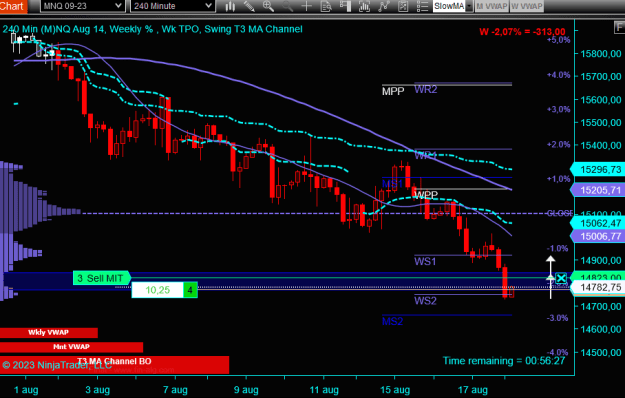Image resolution: width=625 pixels, height=398 pixels.
Task: Click the WR2 pivot label
Action: point(426,90)
